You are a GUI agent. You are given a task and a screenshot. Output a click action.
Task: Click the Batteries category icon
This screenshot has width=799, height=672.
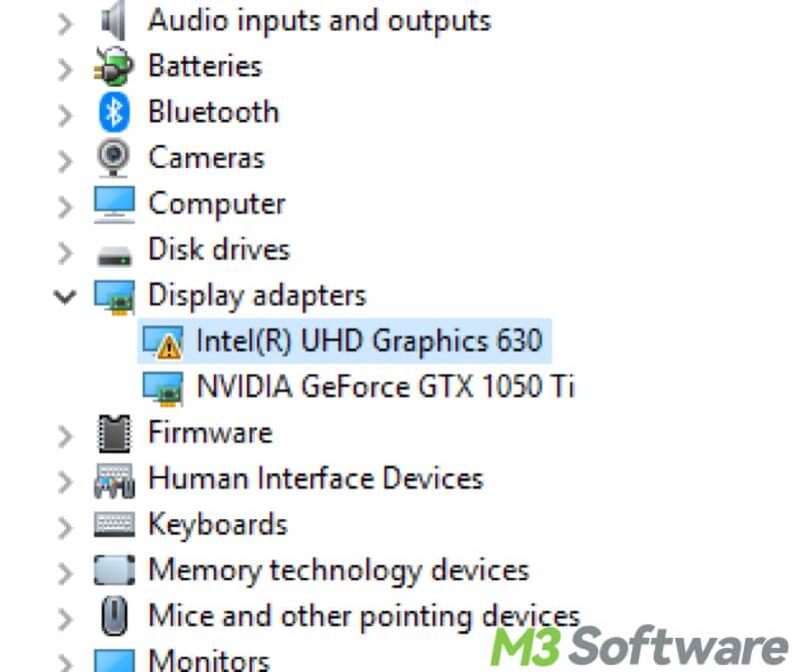click(x=114, y=66)
